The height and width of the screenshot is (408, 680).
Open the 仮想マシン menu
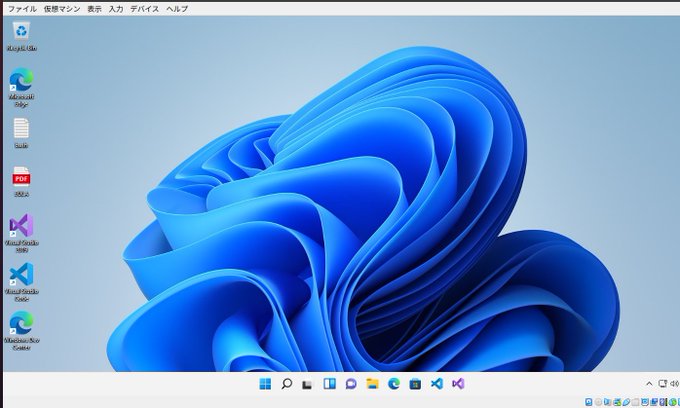click(61, 8)
